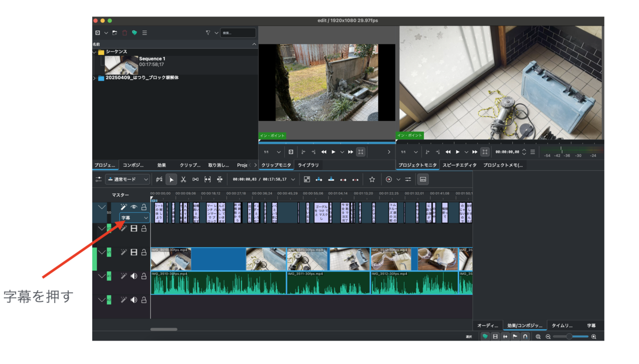Fast forward in the project monitor

pyautogui.click(x=474, y=152)
